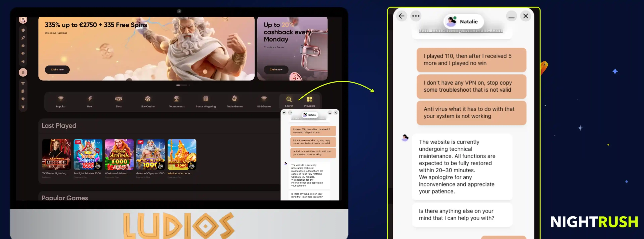Open the profile avatar in the casino sidebar
This screenshot has height=239, width=644.
23,20
